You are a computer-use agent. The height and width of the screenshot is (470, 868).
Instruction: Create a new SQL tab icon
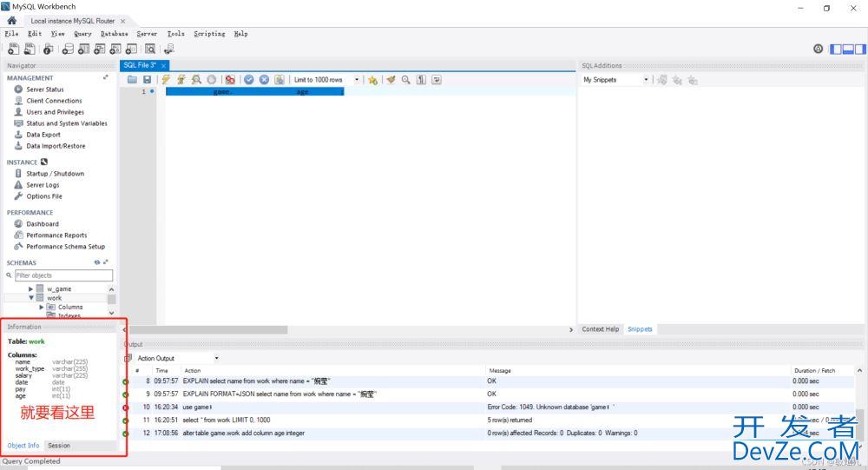tap(13, 50)
